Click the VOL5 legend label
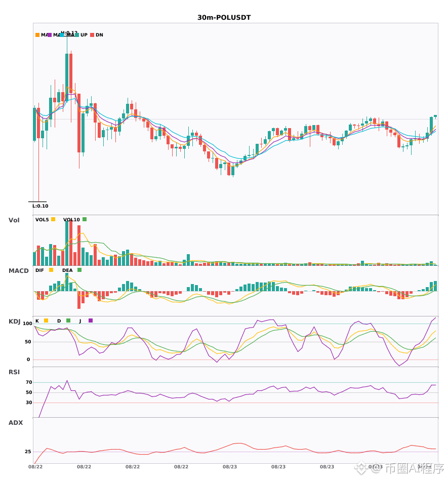 coord(42,220)
